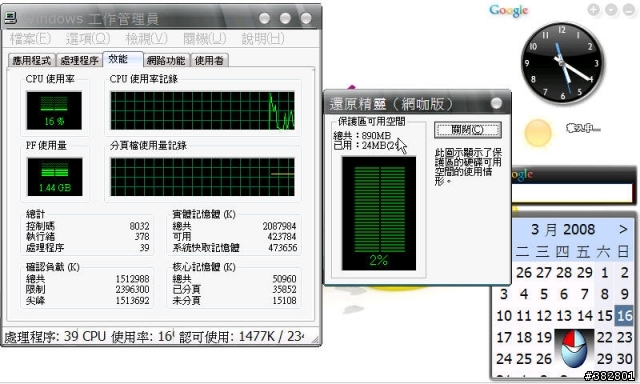This screenshot has width=640, height=384.
Task: Click the 載入中 weather status text
Action: [x=583, y=129]
